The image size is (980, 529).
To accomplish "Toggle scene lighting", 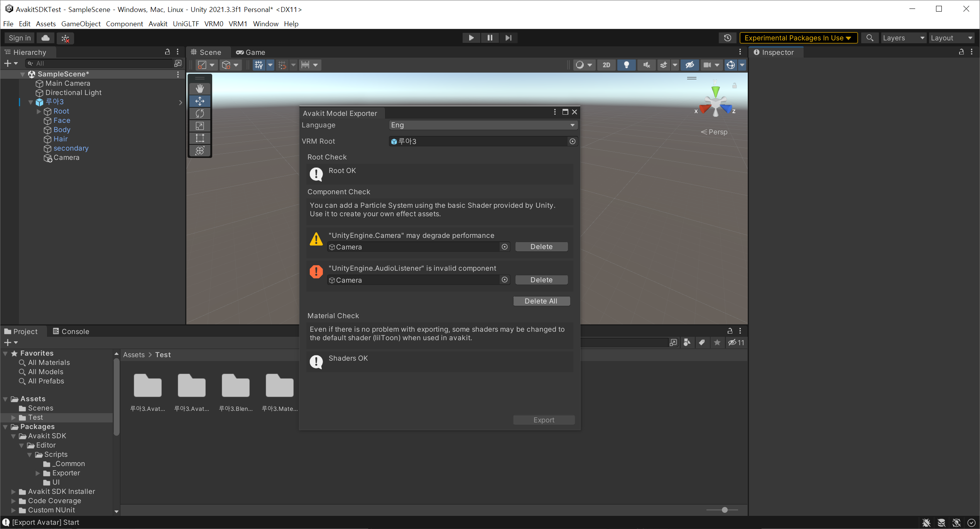I will pos(626,65).
